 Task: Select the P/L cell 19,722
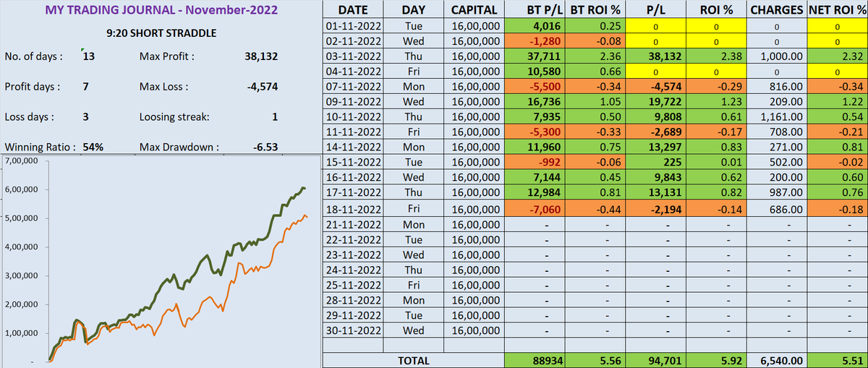[658, 102]
